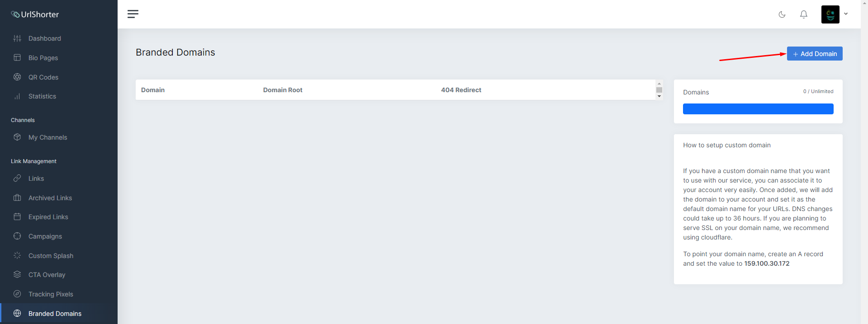Select Branded Domains in the sidebar
Viewport: 868px width, 324px height.
(x=59, y=314)
